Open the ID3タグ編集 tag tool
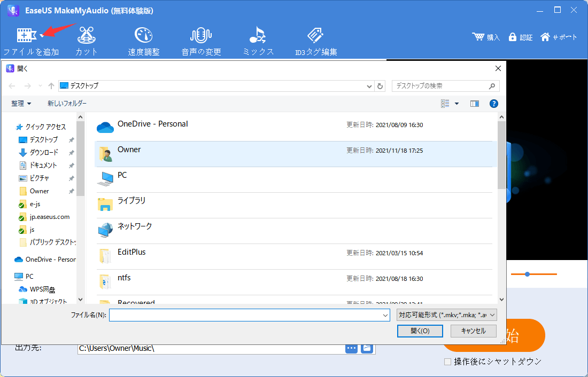This screenshot has height=377, width=588. (316, 41)
